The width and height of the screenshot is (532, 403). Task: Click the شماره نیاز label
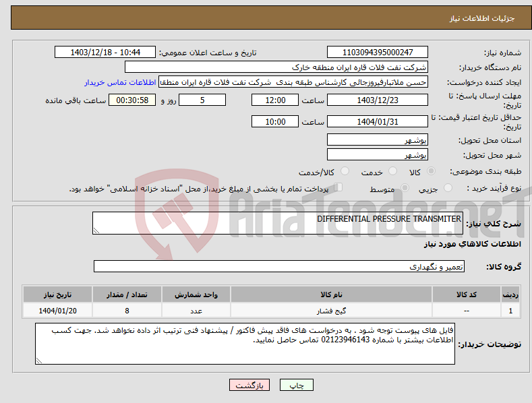coord(502,53)
